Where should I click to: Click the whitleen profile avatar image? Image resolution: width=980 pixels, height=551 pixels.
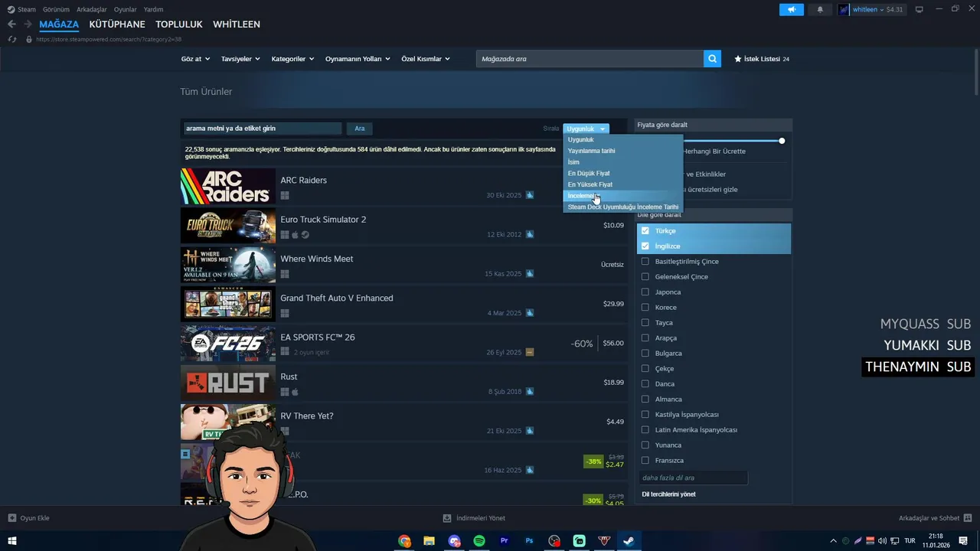tap(844, 9)
